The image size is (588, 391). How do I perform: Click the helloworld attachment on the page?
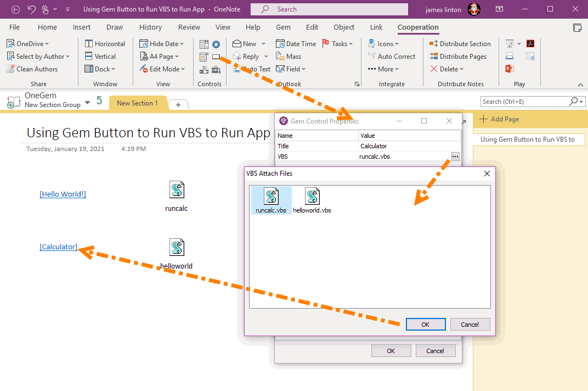(177, 254)
